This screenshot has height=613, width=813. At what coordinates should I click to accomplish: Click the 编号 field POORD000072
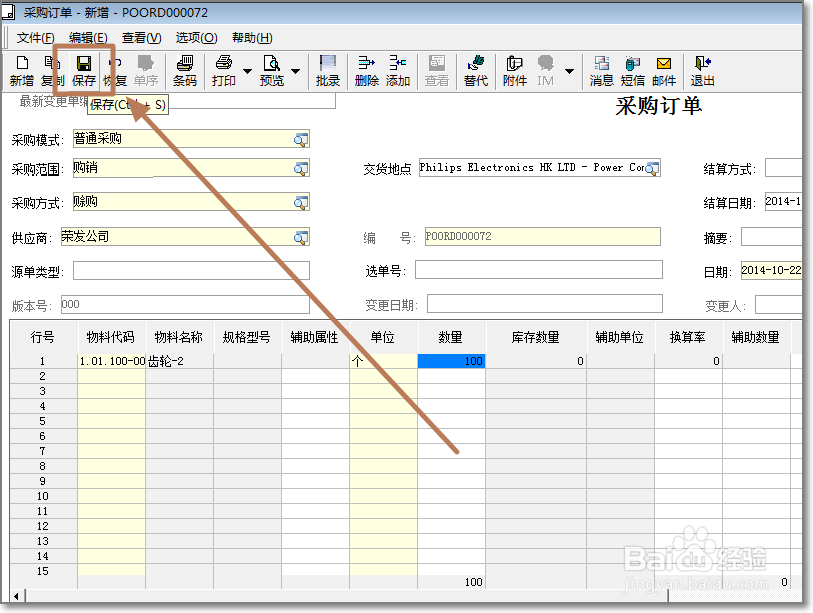coord(542,236)
